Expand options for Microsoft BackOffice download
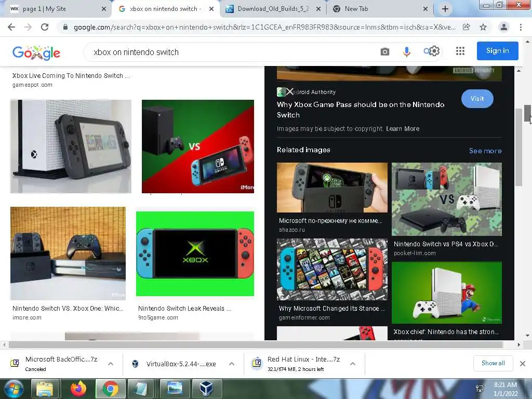This screenshot has height=399, width=532. coord(111,364)
